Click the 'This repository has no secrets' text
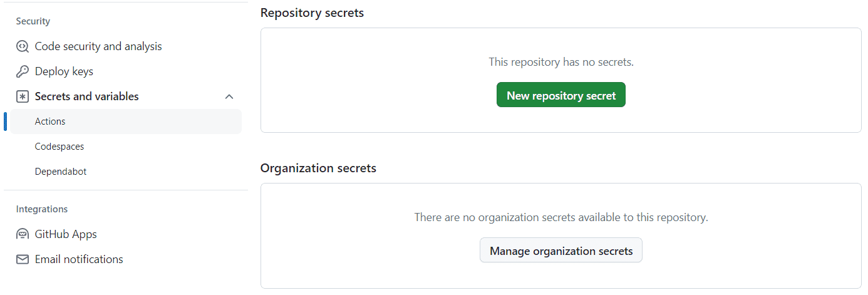Viewport: 868px width, 295px height. pyautogui.click(x=561, y=62)
